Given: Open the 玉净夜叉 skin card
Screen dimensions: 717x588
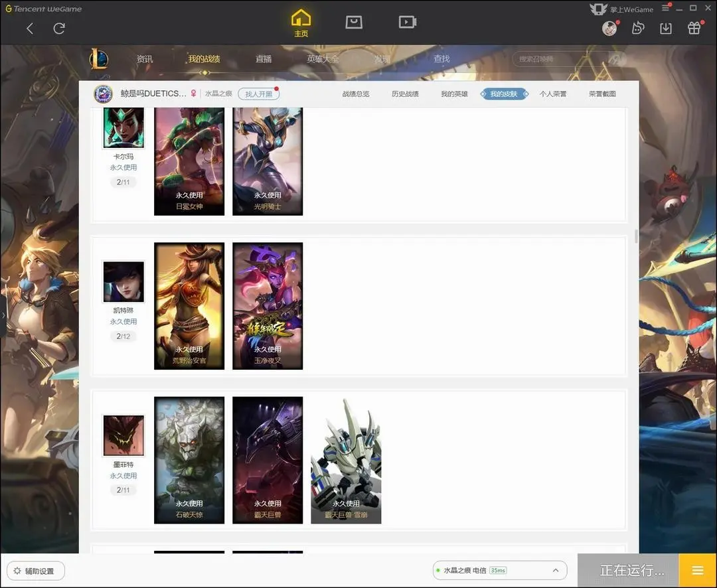Looking at the screenshot, I should pyautogui.click(x=268, y=306).
